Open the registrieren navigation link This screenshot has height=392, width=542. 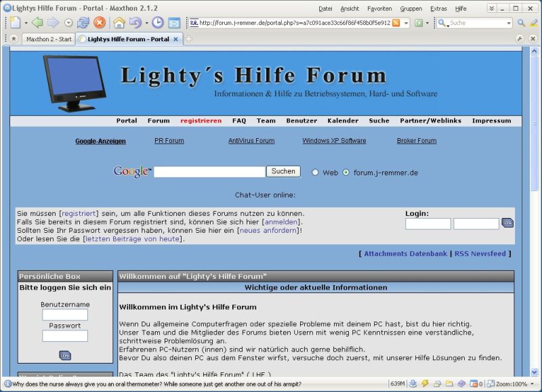(x=201, y=121)
